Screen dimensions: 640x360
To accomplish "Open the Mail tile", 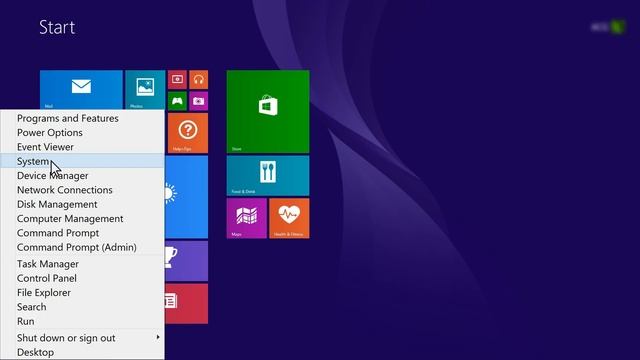I will (81, 90).
